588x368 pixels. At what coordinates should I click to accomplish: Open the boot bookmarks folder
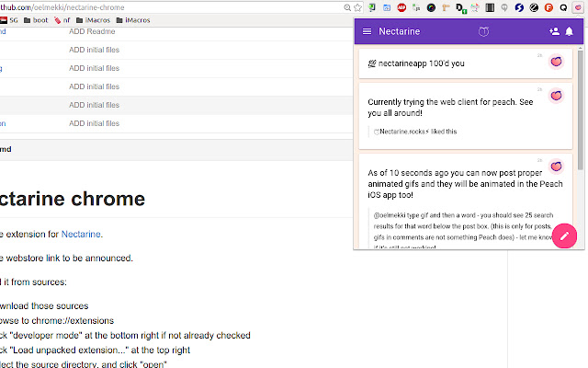coord(36,20)
